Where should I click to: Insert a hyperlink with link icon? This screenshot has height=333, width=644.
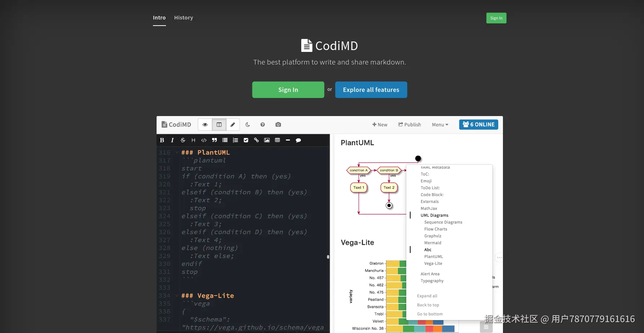click(257, 140)
